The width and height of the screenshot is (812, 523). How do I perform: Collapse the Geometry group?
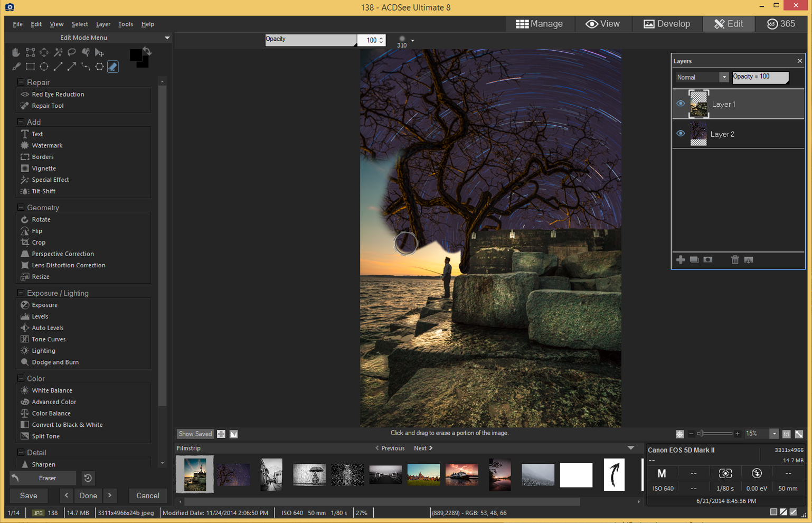(x=21, y=207)
